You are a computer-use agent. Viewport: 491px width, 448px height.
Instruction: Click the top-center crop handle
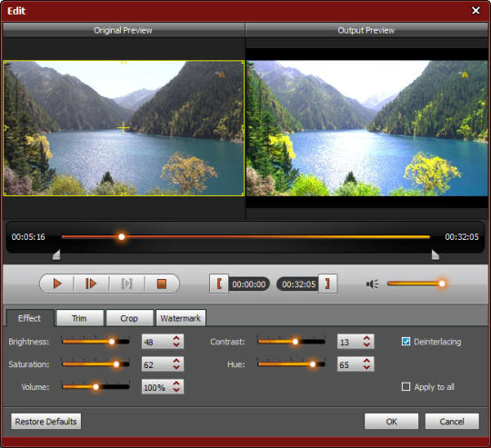124,62
